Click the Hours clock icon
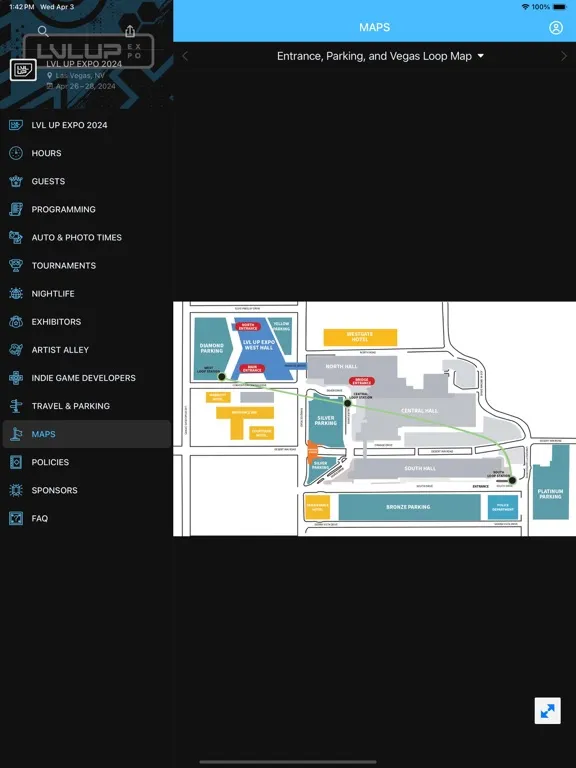Image resolution: width=576 pixels, height=768 pixels. (x=16, y=153)
